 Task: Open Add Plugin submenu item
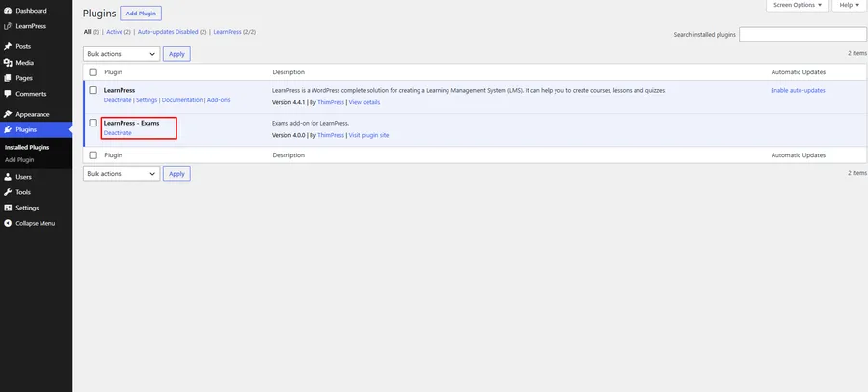coord(19,159)
